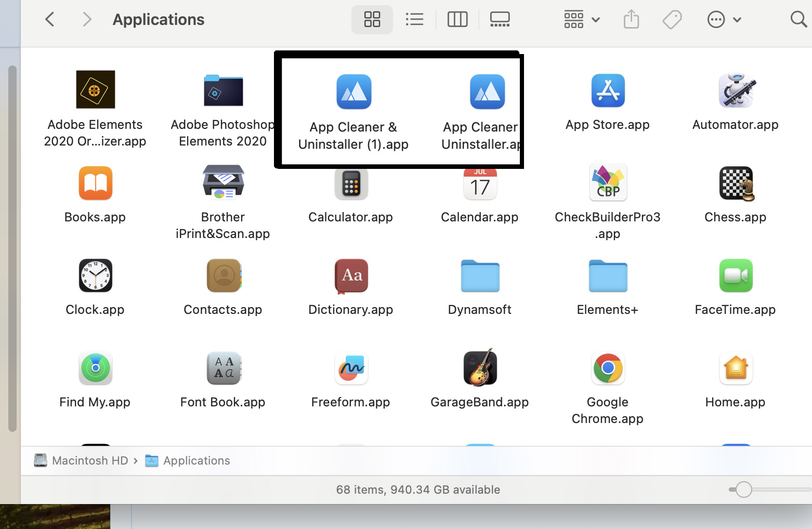Select the Find My.app icon
The width and height of the screenshot is (812, 529).
pos(95,368)
